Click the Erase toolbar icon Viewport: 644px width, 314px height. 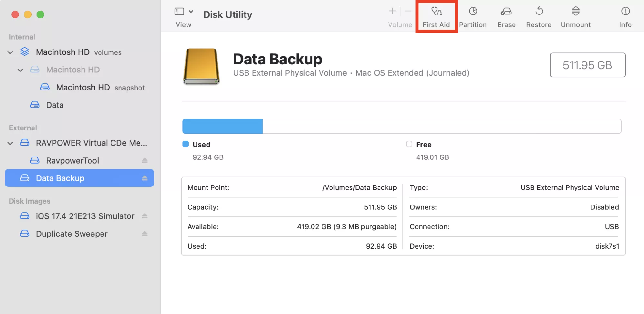pos(506,17)
